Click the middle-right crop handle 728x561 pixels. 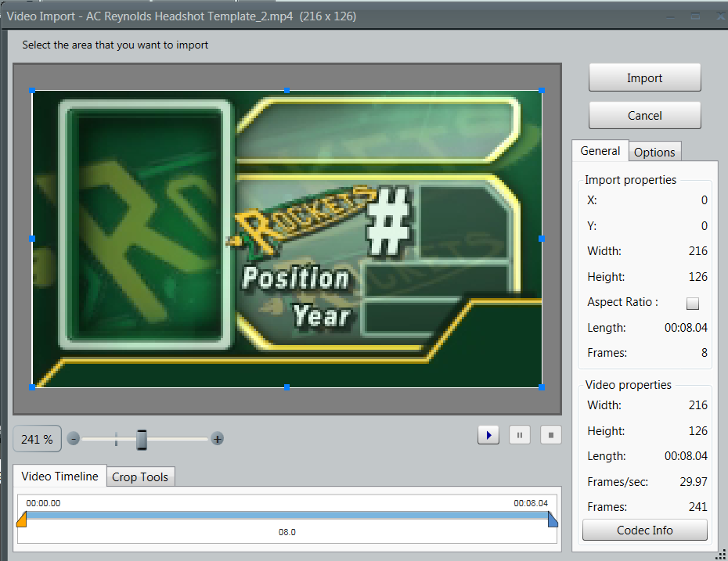(x=542, y=239)
